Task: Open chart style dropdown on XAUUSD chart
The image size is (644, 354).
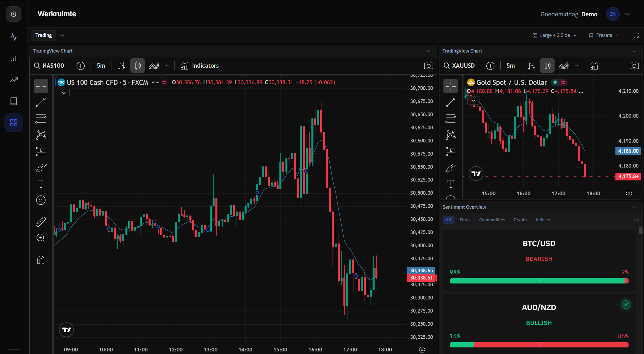Action: click(x=577, y=66)
